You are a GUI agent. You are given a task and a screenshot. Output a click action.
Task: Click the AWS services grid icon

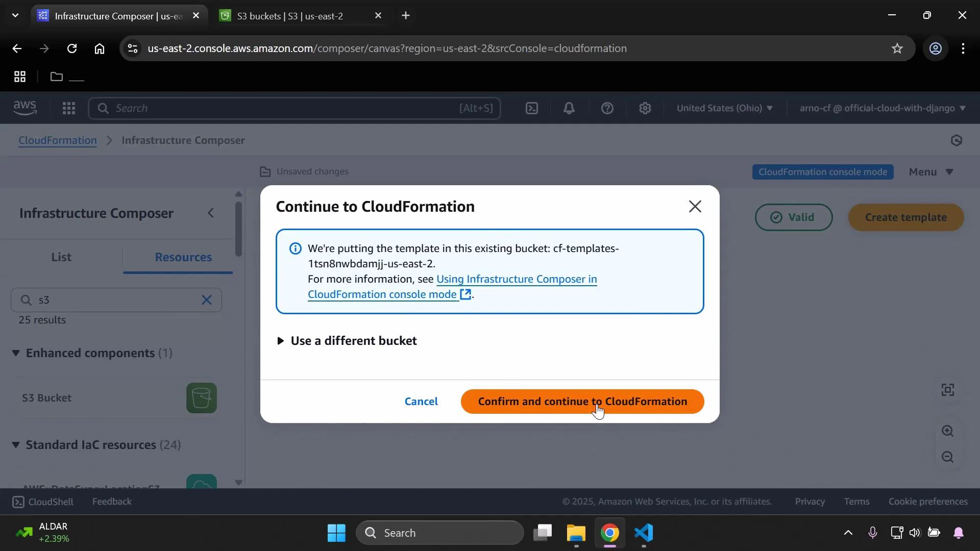[69, 108]
